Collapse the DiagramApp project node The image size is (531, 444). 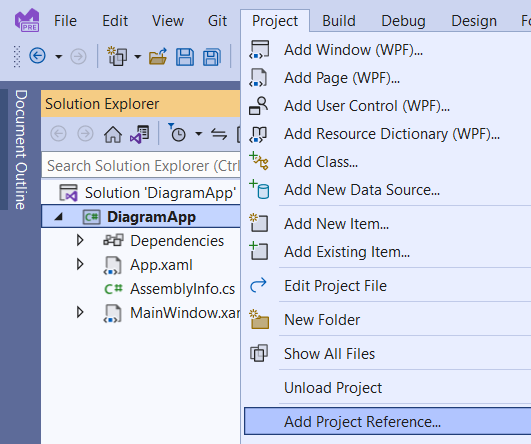(x=59, y=217)
